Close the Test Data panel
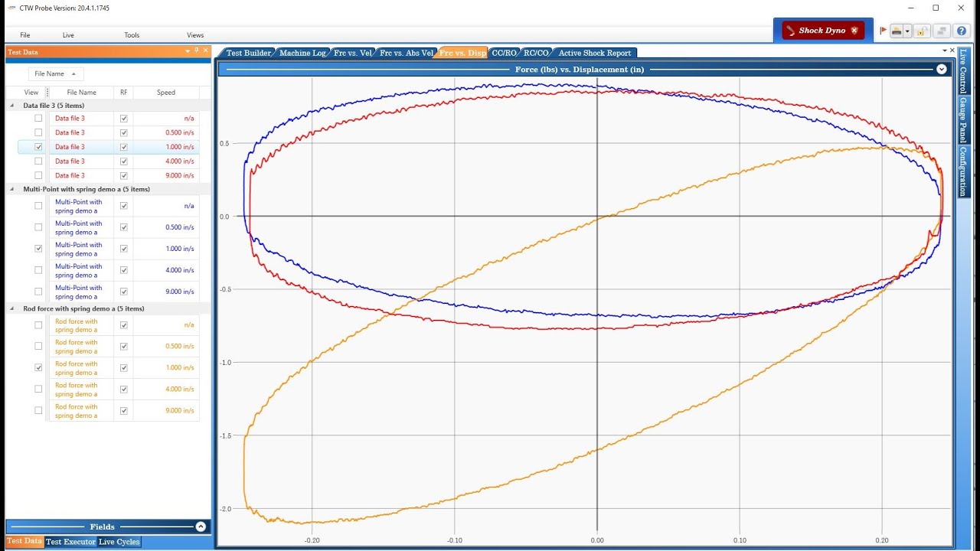Screen dimensions: 980x551 coord(204,51)
